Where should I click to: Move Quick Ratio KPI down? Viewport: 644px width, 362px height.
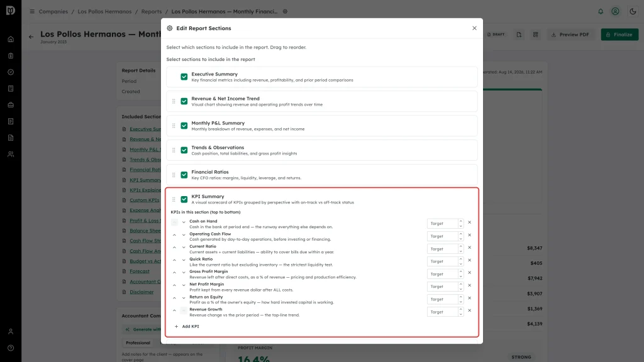pos(184,260)
